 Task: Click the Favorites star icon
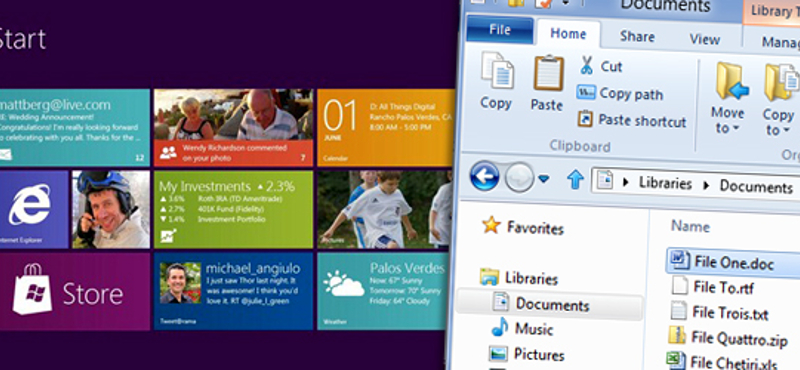click(x=491, y=225)
